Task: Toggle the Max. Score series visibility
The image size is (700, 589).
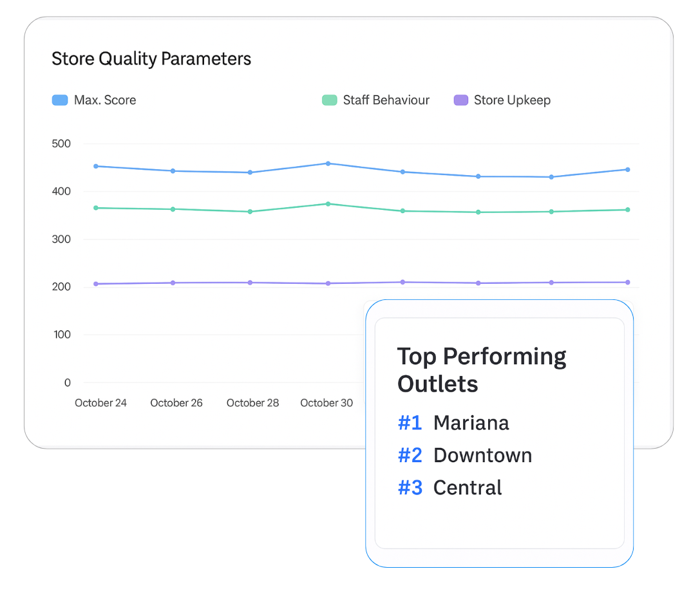Action: (x=94, y=100)
